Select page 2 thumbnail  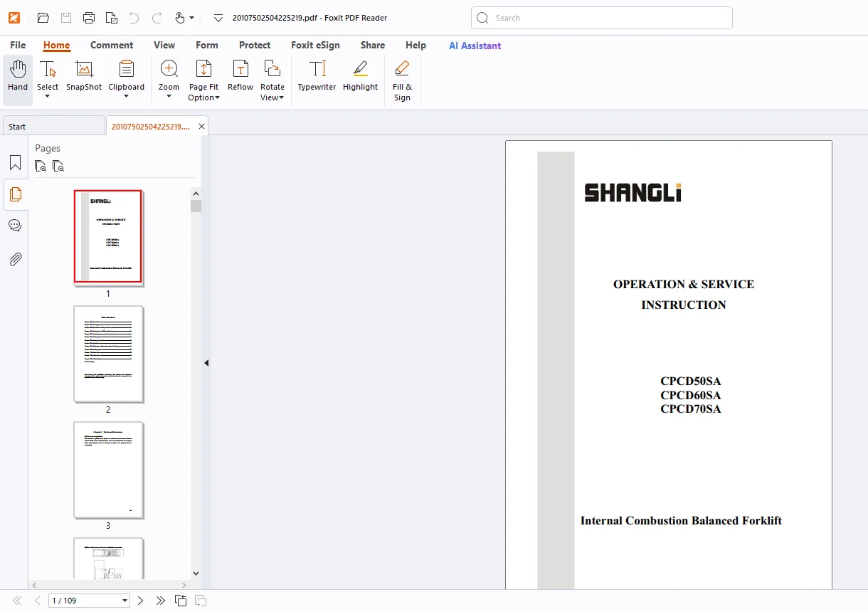coord(108,354)
